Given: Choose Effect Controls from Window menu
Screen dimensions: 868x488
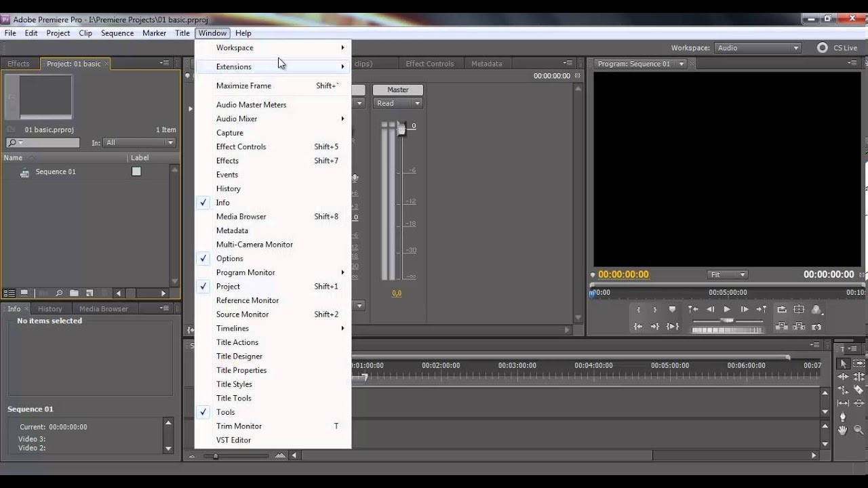Looking at the screenshot, I should coord(273,146).
